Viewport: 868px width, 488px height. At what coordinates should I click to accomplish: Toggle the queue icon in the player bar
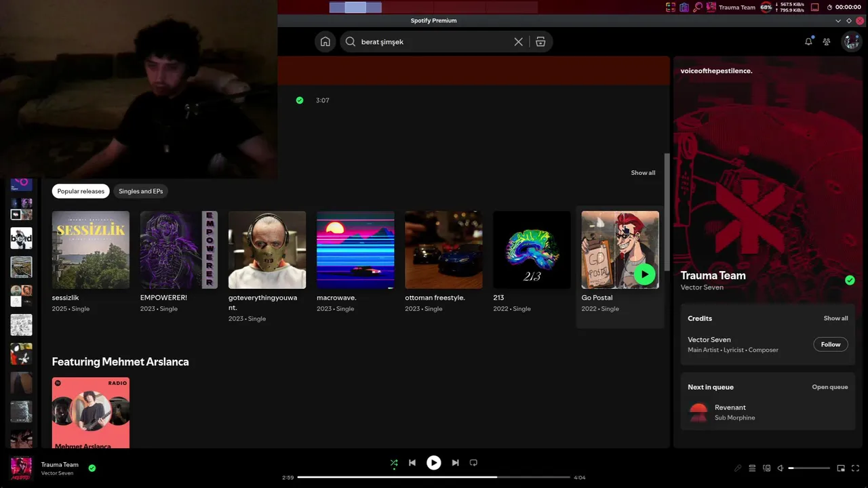click(752, 468)
